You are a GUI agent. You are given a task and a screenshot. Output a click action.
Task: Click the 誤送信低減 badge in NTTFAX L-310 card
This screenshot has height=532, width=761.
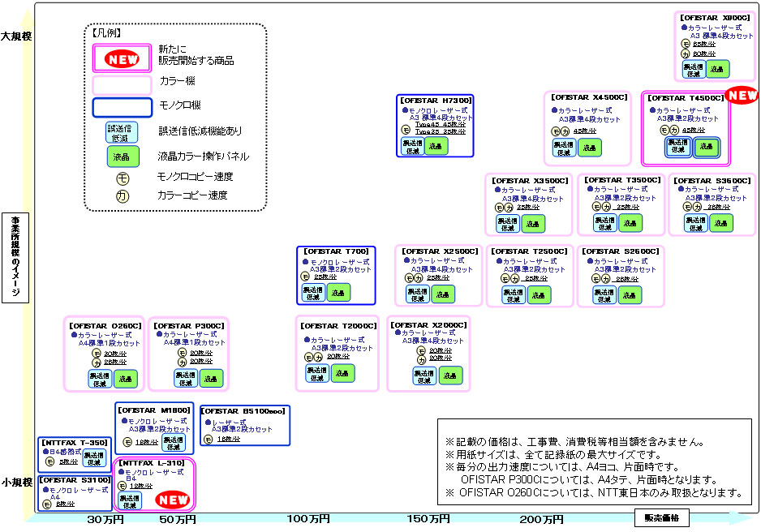(130, 501)
